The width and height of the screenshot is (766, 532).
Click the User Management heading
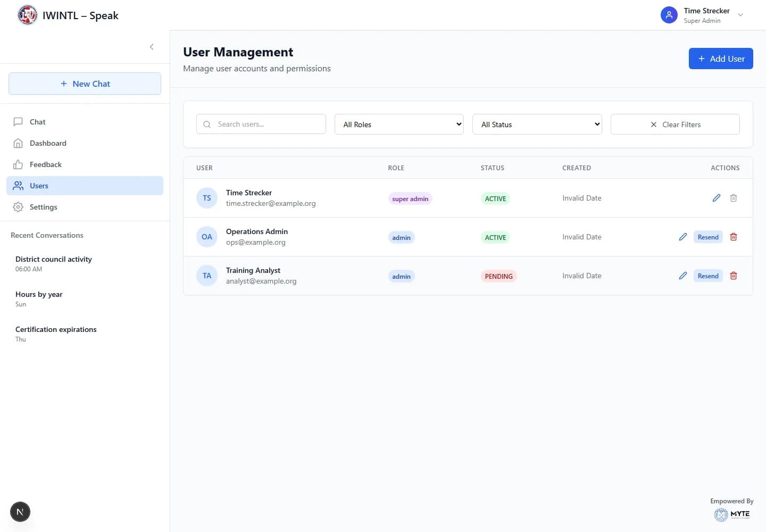tap(238, 52)
